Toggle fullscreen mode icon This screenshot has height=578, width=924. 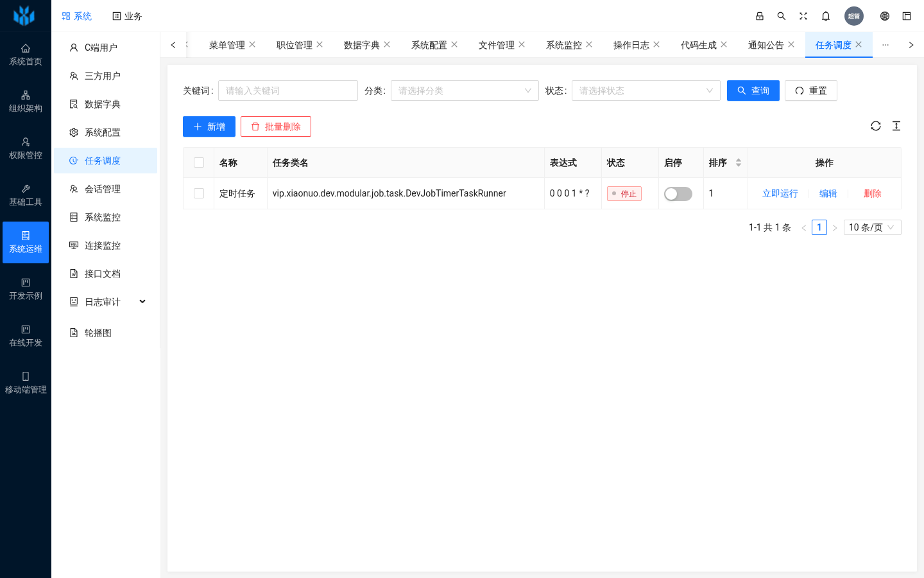(x=803, y=16)
